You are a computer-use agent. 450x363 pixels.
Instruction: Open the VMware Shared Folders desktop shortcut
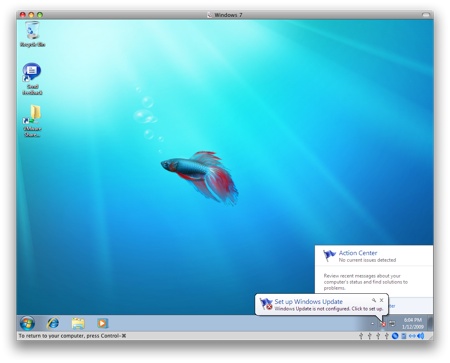32,121
